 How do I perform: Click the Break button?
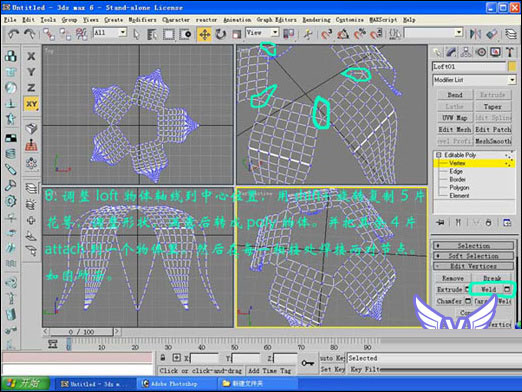(x=492, y=278)
